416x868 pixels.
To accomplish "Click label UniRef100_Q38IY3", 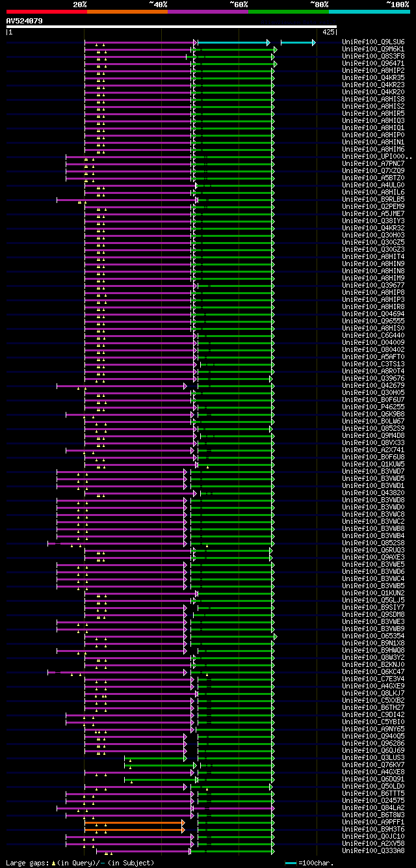I will (x=373, y=221).
